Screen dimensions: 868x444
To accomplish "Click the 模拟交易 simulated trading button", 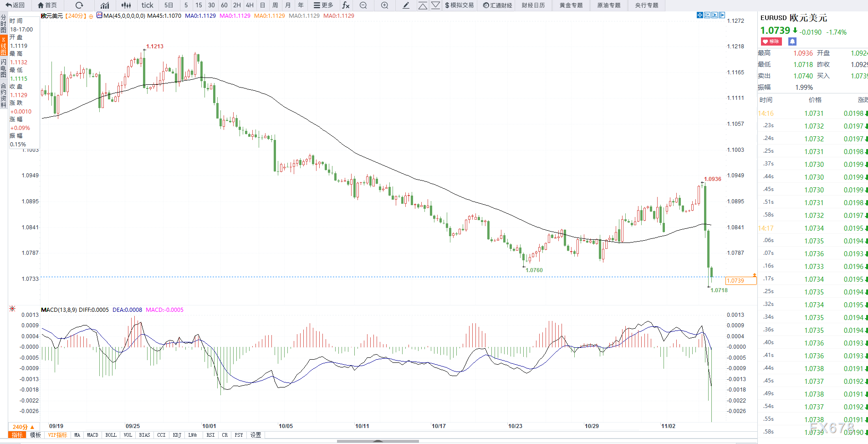I will coord(459,5).
